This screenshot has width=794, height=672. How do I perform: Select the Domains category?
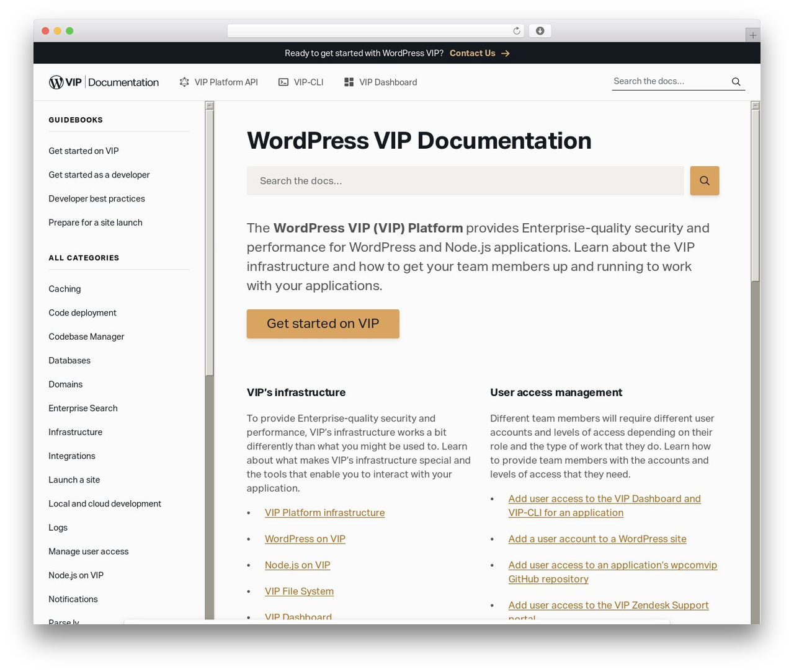pos(65,384)
